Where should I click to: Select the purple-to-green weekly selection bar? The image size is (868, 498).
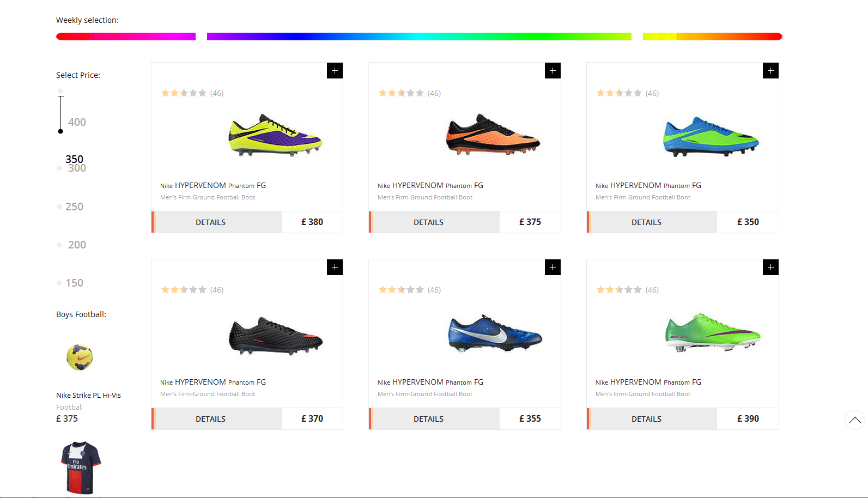[x=419, y=37]
